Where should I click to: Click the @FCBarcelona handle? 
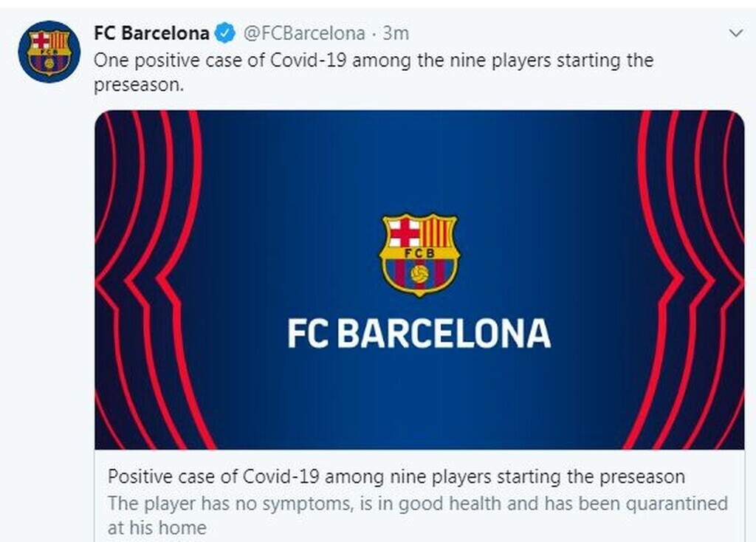click(304, 33)
